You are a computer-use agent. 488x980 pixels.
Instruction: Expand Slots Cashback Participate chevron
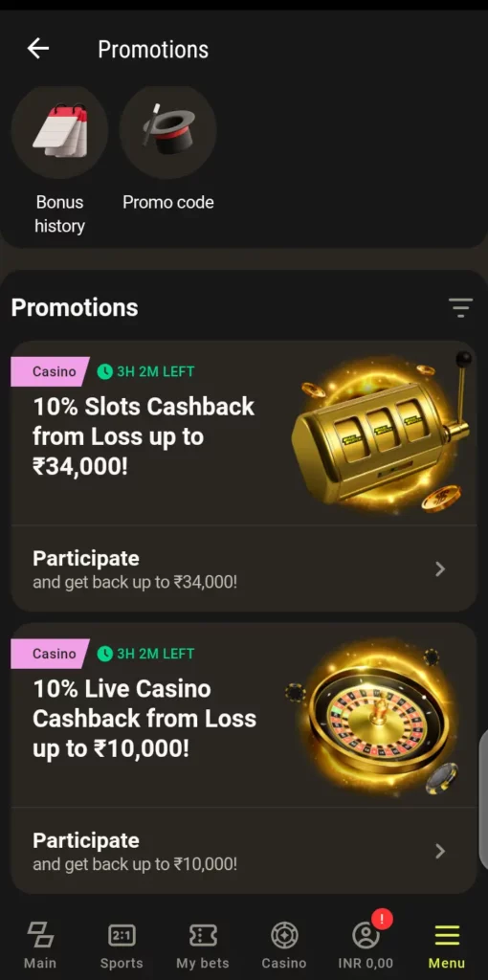(440, 568)
